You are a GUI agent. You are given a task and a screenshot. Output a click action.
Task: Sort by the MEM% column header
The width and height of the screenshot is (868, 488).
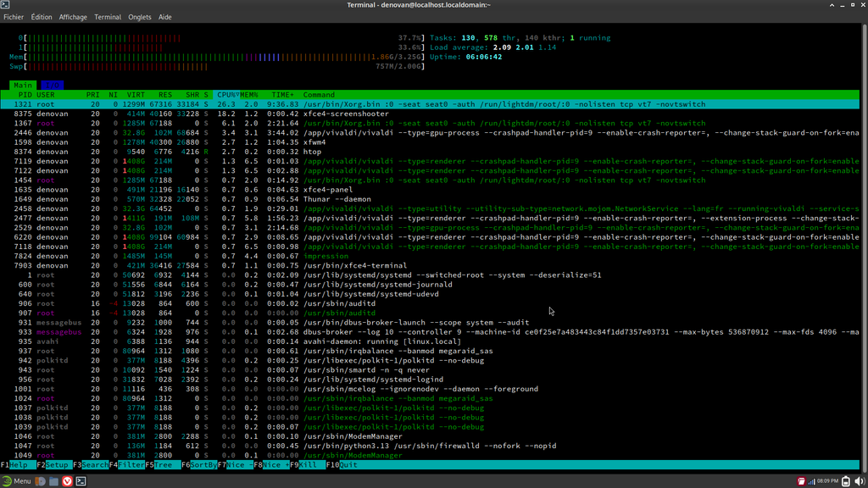[249, 95]
